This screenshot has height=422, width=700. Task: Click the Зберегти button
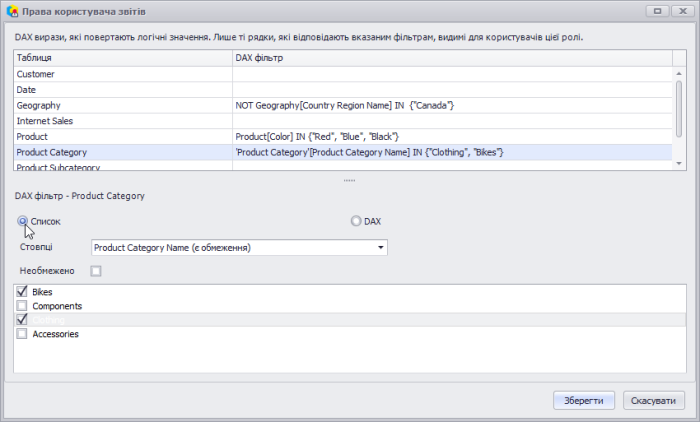[584, 400]
